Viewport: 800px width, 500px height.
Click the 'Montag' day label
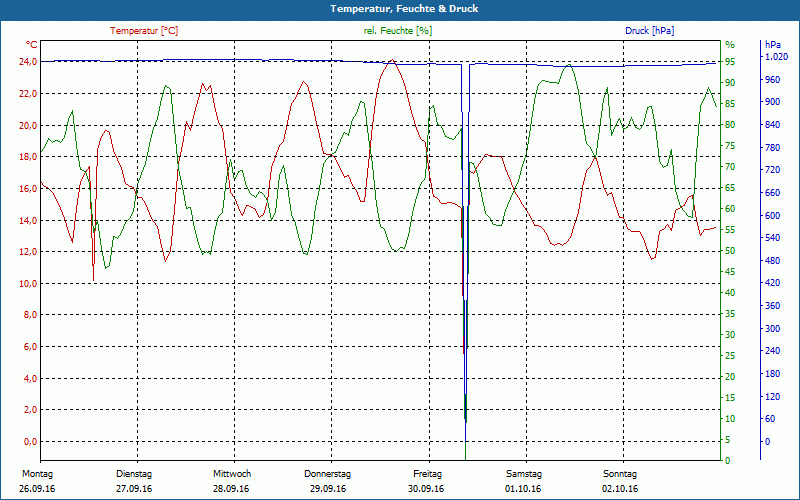tap(37, 474)
